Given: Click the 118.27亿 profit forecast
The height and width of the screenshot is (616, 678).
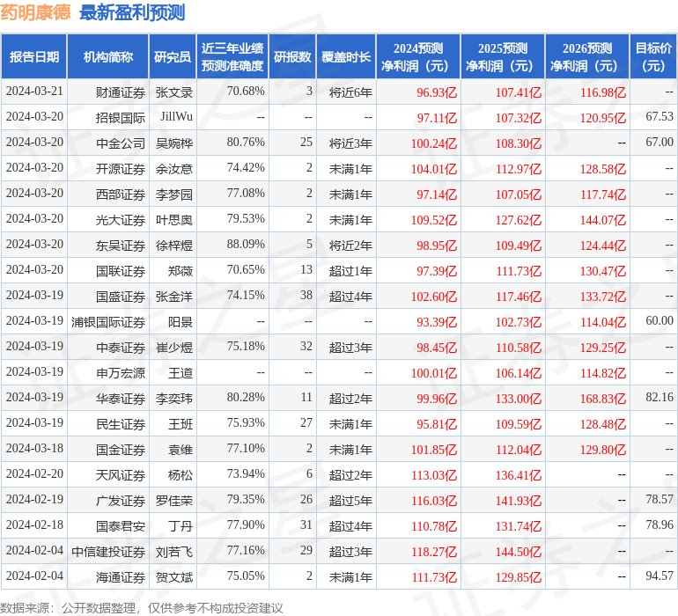Looking at the screenshot, I should 434,551.
